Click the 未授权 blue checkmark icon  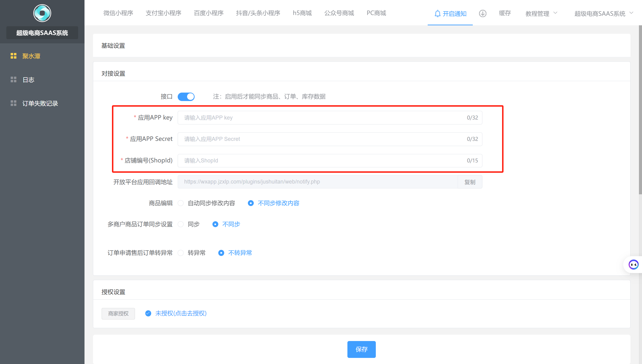click(148, 313)
